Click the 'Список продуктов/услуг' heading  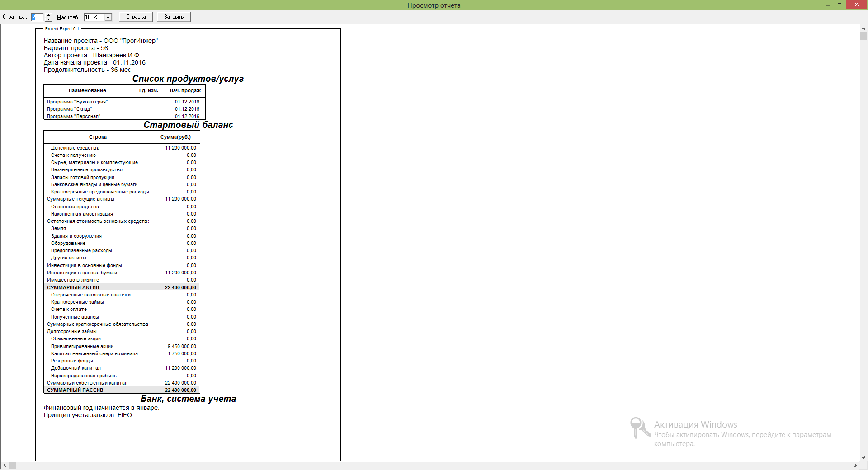point(188,79)
